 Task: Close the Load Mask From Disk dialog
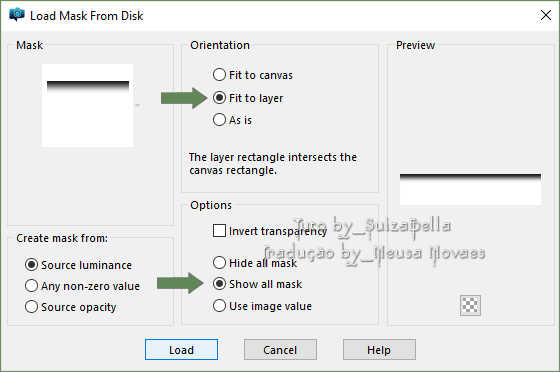point(546,15)
